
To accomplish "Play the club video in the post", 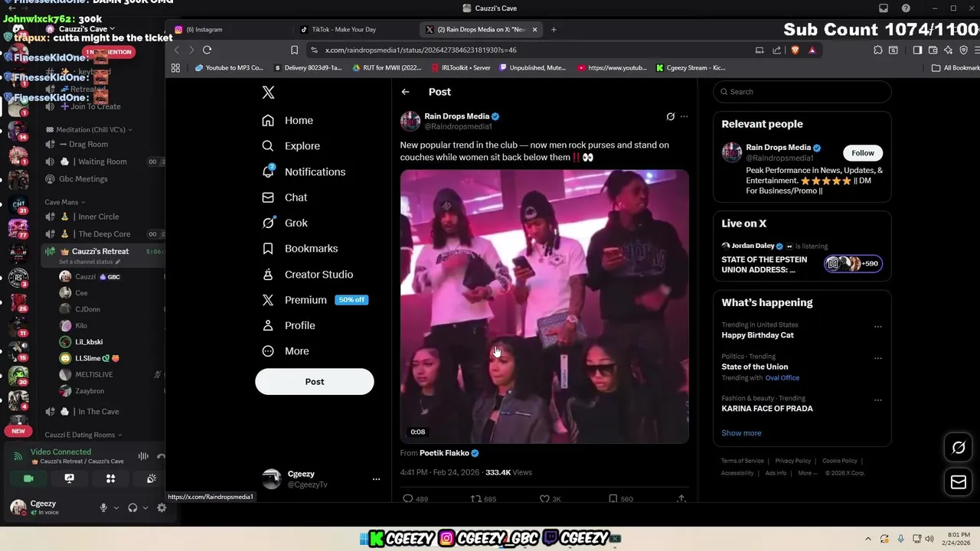I will coord(544,306).
